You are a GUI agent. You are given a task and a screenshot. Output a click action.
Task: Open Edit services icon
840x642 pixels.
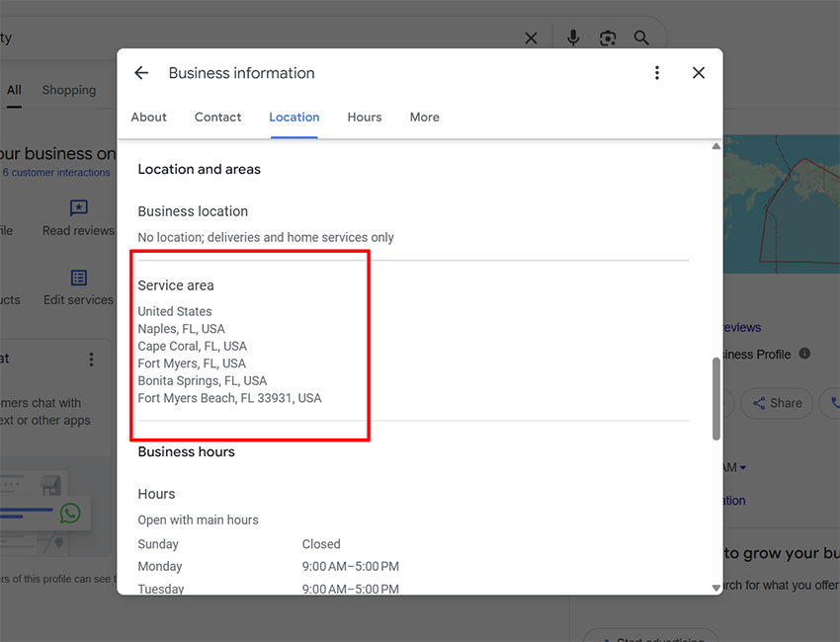point(78,279)
